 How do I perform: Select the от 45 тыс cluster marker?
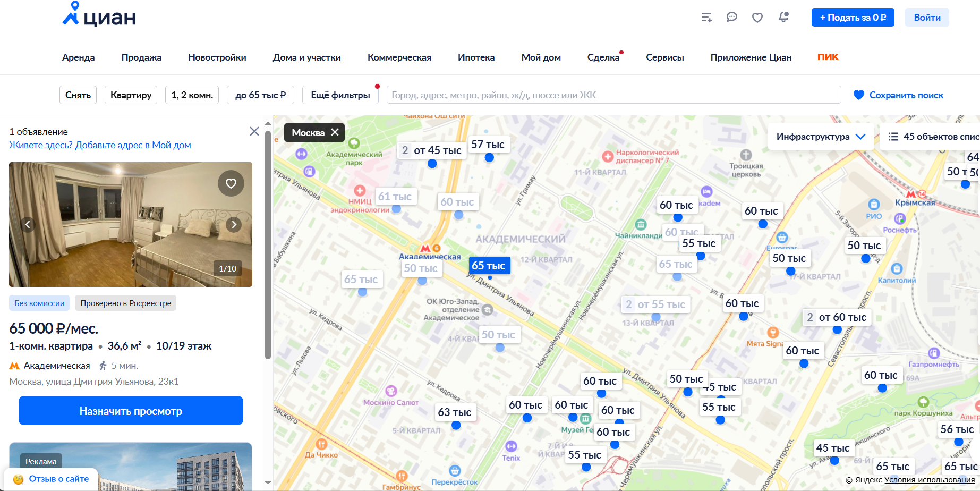pyautogui.click(x=432, y=150)
